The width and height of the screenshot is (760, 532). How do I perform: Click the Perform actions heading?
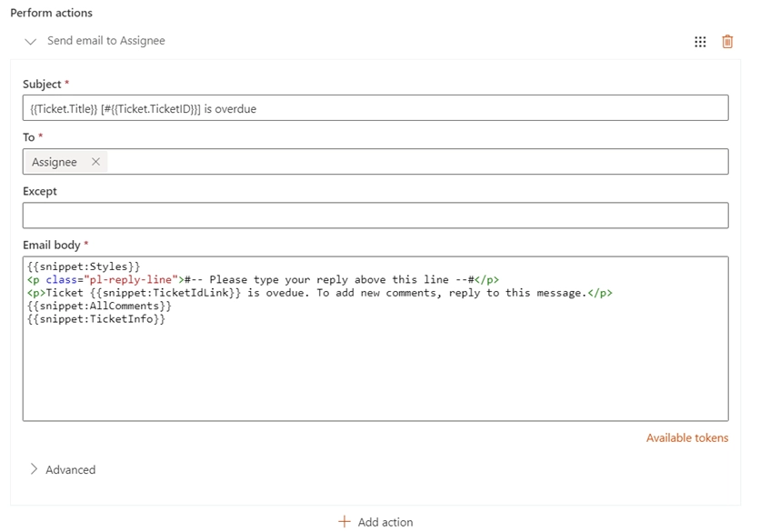(x=52, y=13)
